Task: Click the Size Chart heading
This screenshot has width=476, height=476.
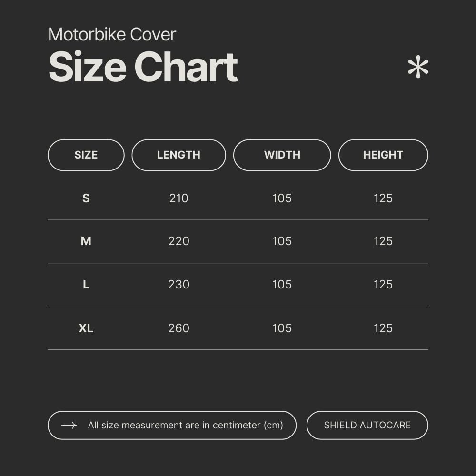Action: pos(143,68)
